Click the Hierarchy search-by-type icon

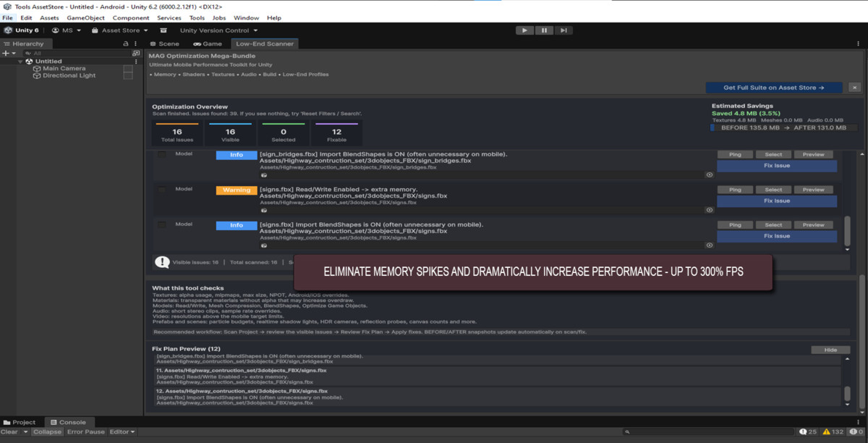tap(136, 53)
